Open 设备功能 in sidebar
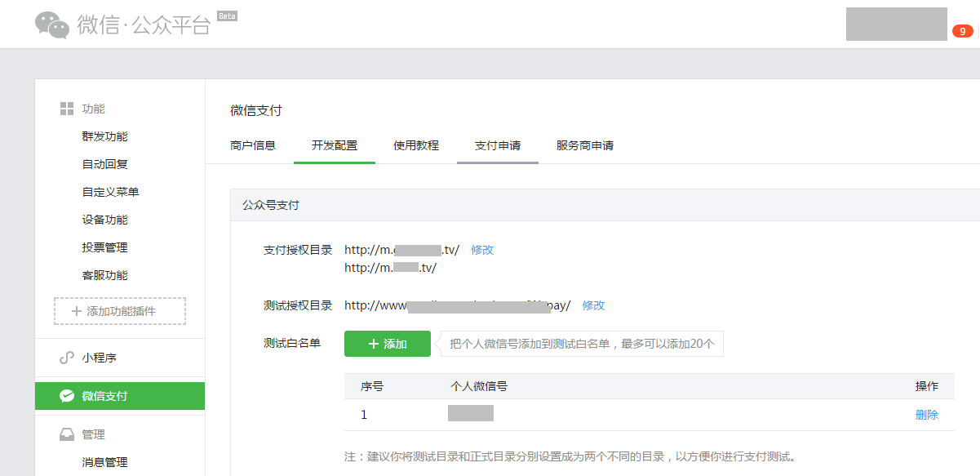 [x=105, y=220]
